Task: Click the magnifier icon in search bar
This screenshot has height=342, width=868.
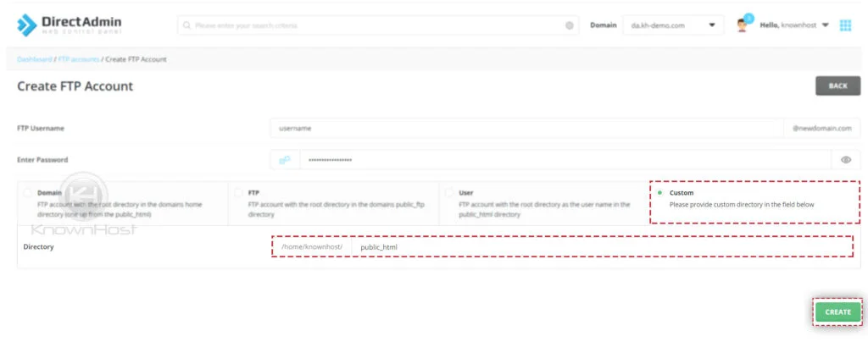Action: [187, 25]
